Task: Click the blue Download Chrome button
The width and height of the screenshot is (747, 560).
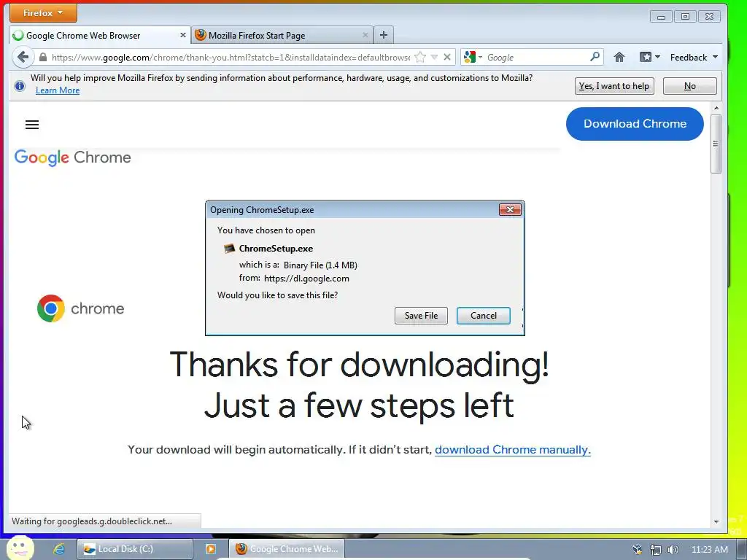Action: click(x=635, y=124)
